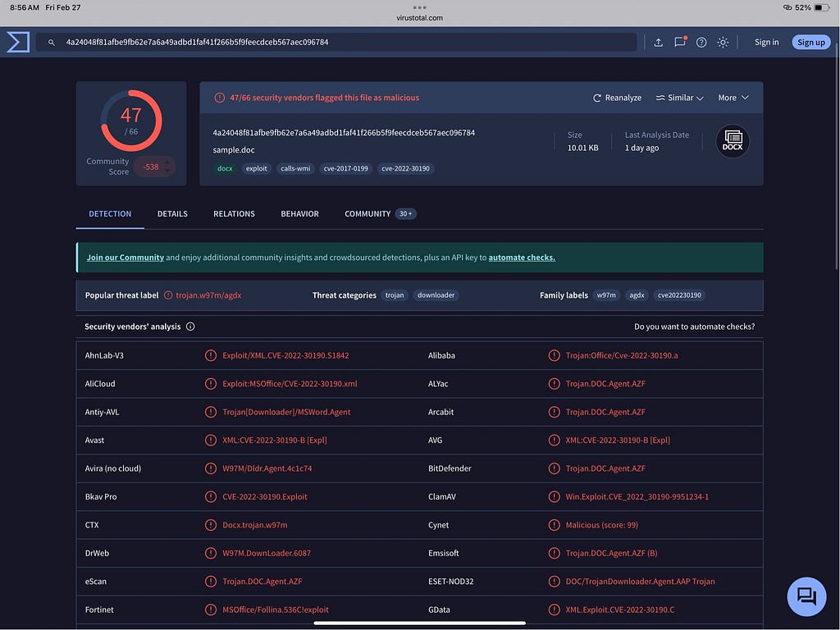Image resolution: width=840 pixels, height=630 pixels.
Task: Switch to the DETAILS tab
Action: pos(172,214)
